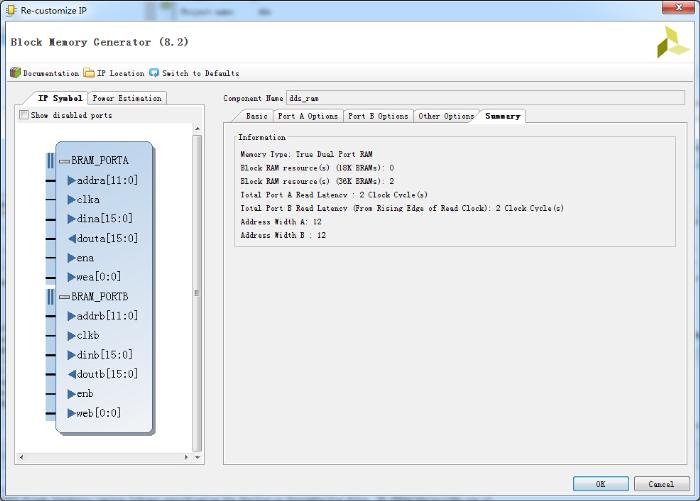Enable Show disabled ports checkbox
The image size is (700, 501).
24,115
